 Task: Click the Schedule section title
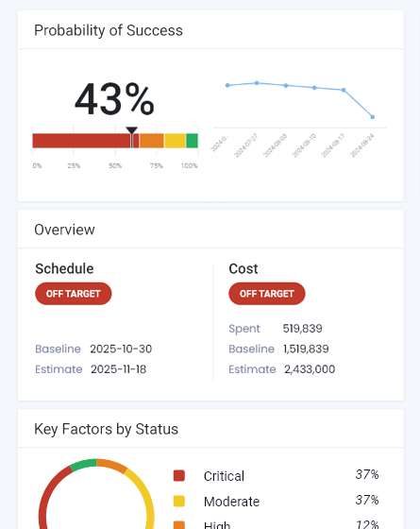click(64, 269)
